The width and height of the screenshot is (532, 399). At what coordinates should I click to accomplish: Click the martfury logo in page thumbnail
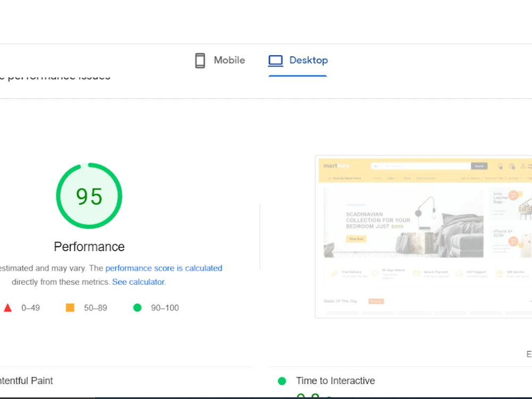[x=336, y=166]
